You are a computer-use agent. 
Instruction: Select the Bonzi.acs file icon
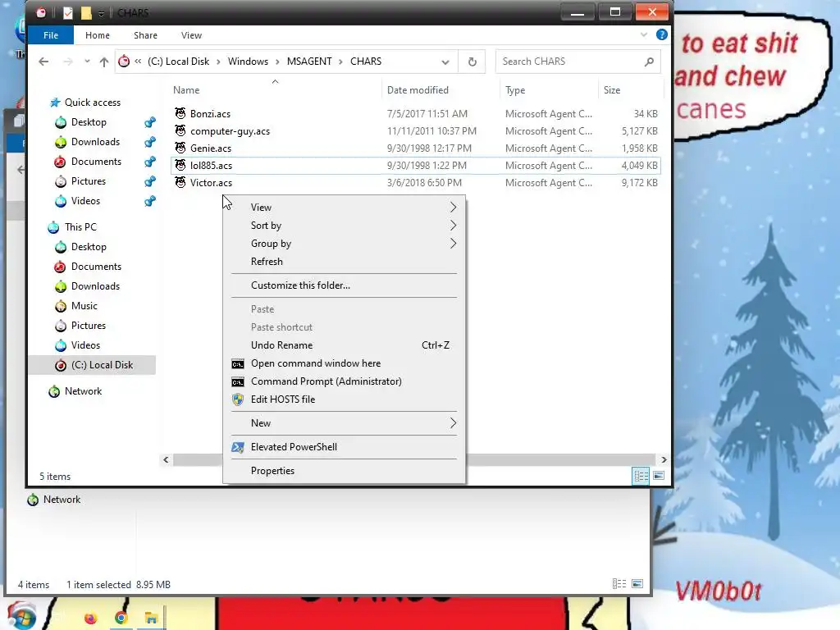point(180,113)
